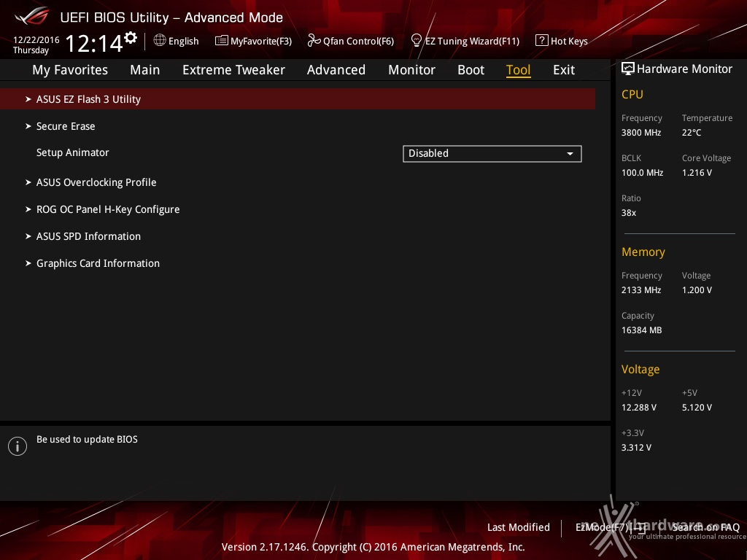This screenshot has width=747, height=560.
Task: Select the Monitor tab
Action: pos(411,70)
